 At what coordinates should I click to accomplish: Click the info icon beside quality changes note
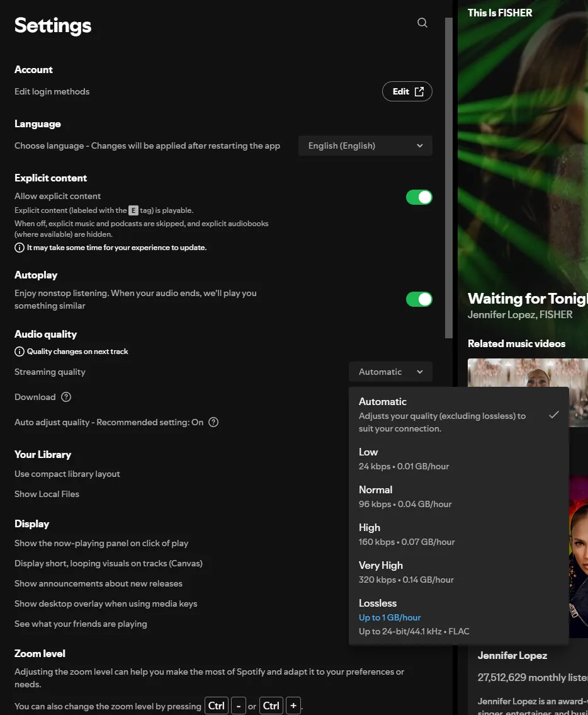click(x=20, y=352)
